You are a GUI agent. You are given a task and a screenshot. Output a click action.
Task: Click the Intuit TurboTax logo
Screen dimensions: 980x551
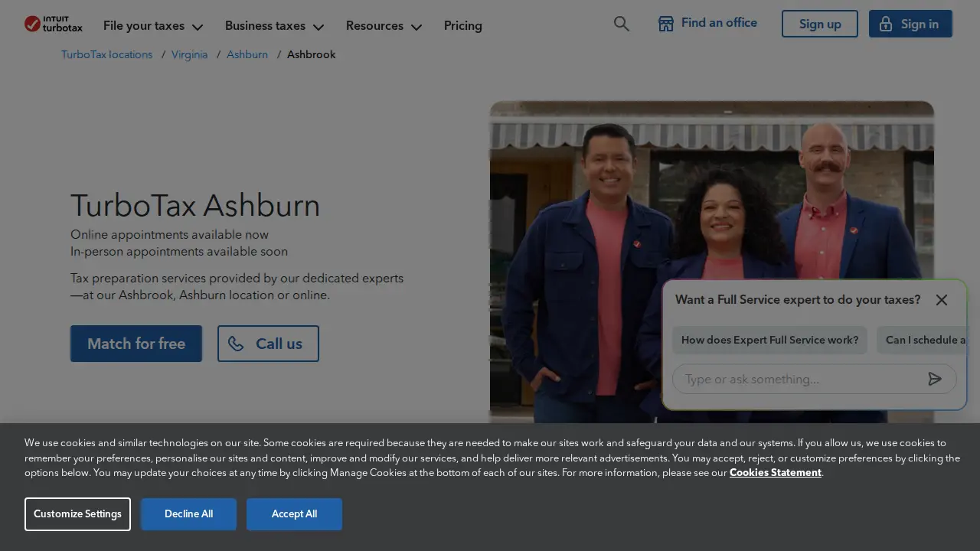coord(54,24)
